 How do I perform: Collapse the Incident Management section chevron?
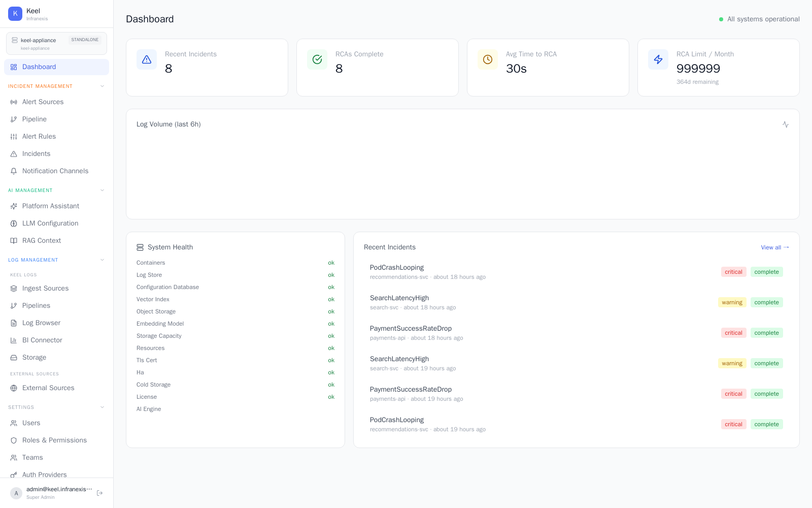[102, 86]
